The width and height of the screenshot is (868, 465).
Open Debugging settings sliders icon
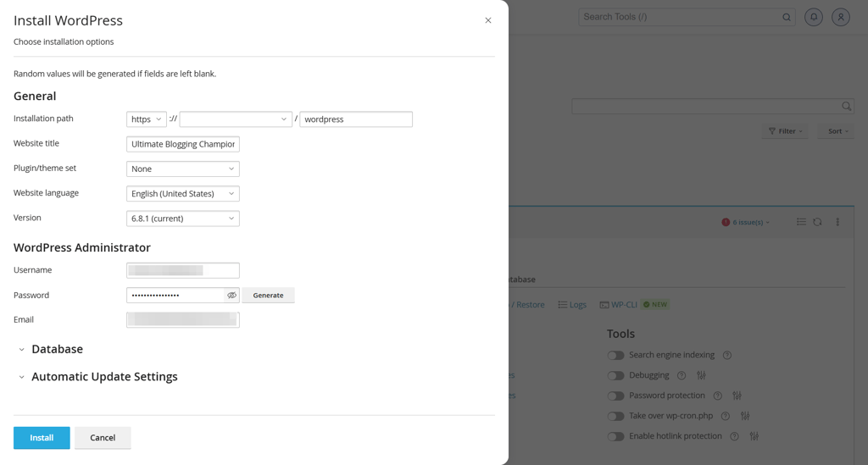click(701, 375)
